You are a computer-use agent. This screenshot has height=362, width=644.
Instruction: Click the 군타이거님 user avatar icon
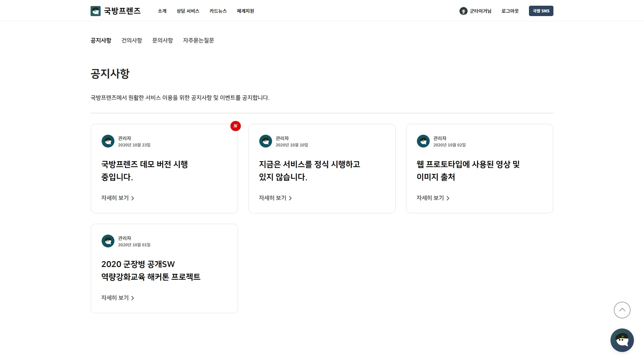(x=463, y=11)
